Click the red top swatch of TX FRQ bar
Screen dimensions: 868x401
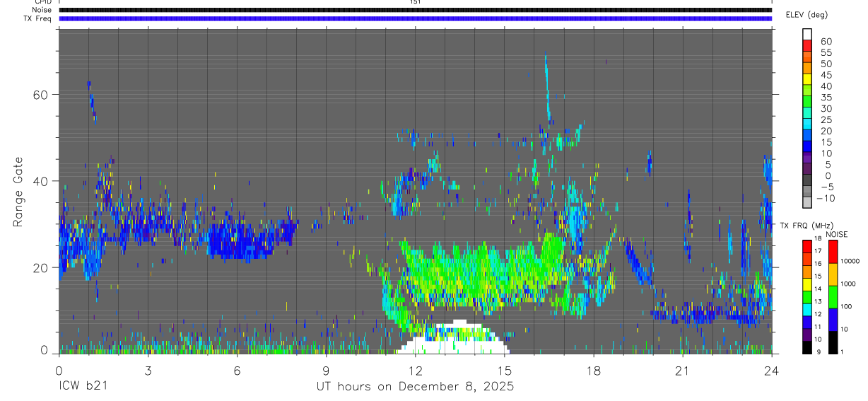807,246
